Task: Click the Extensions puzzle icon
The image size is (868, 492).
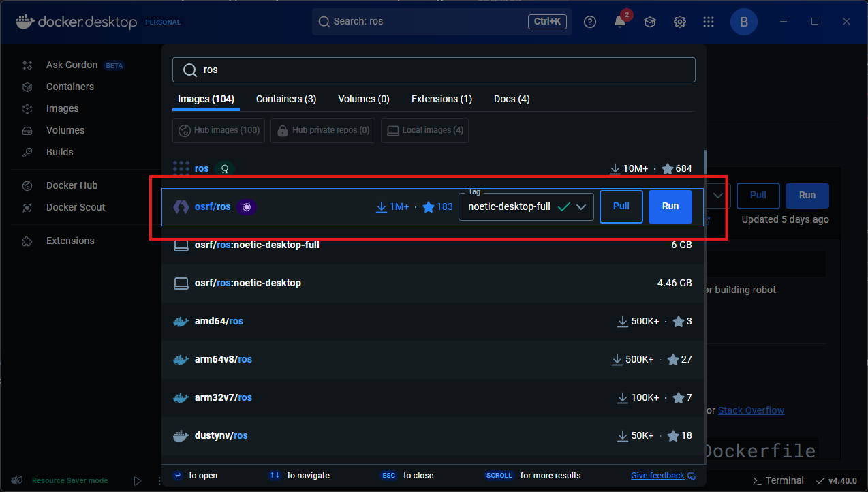Action: point(27,241)
